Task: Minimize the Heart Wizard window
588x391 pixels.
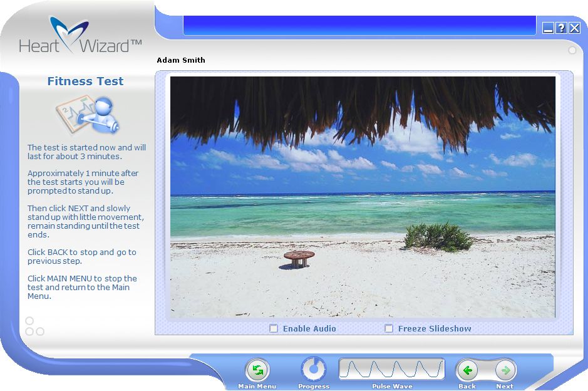Action: tap(548, 28)
